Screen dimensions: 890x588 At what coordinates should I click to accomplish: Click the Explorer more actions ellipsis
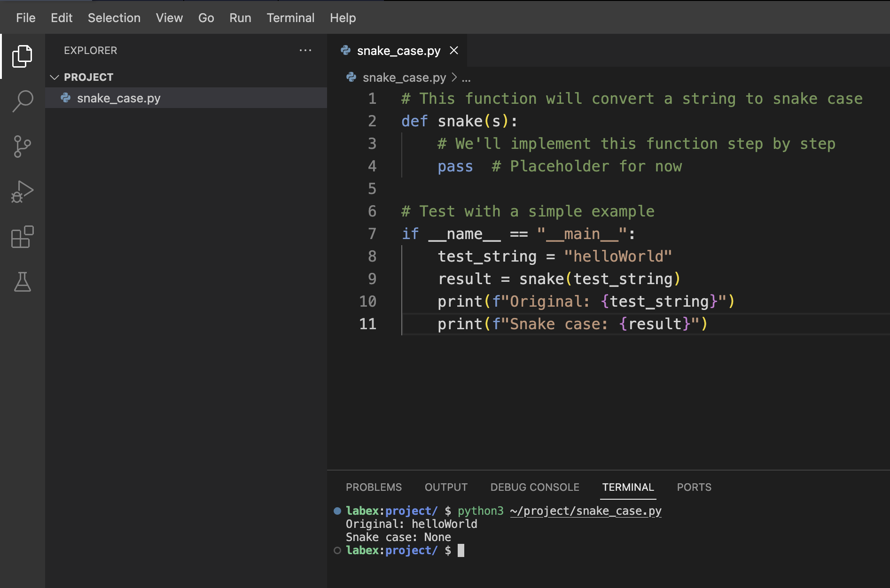pos(305,50)
